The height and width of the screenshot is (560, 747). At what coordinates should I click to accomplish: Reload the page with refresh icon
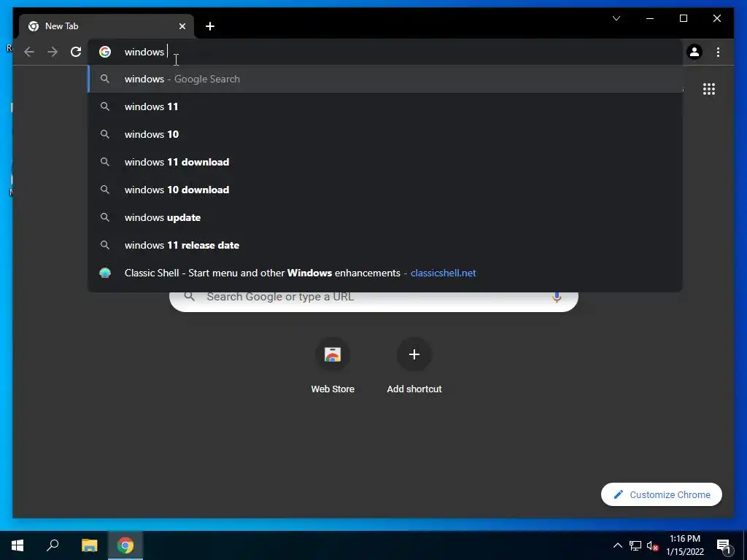pyautogui.click(x=76, y=52)
